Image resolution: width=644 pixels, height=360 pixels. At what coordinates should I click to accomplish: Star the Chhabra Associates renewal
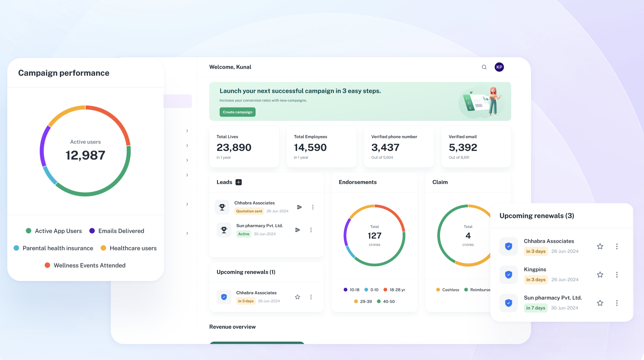pos(600,246)
